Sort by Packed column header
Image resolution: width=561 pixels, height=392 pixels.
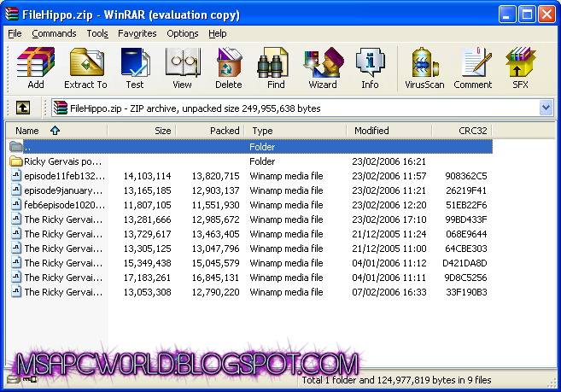click(210, 131)
